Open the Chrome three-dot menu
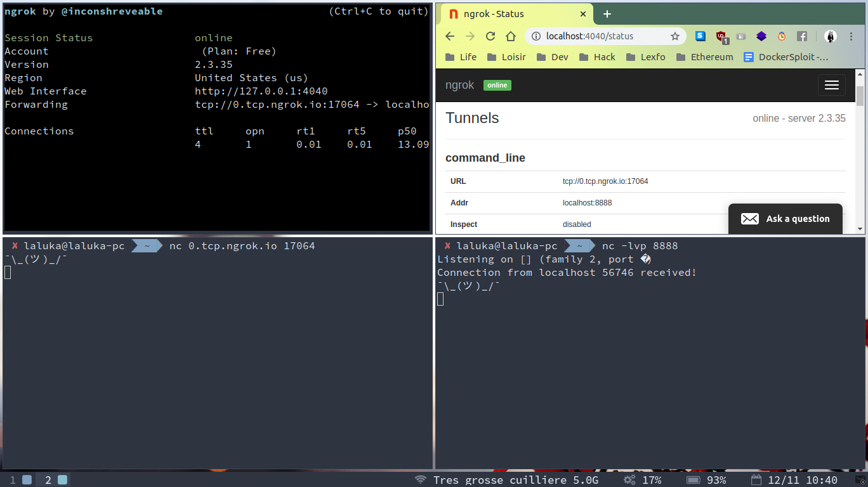The image size is (868, 487). coord(851,36)
